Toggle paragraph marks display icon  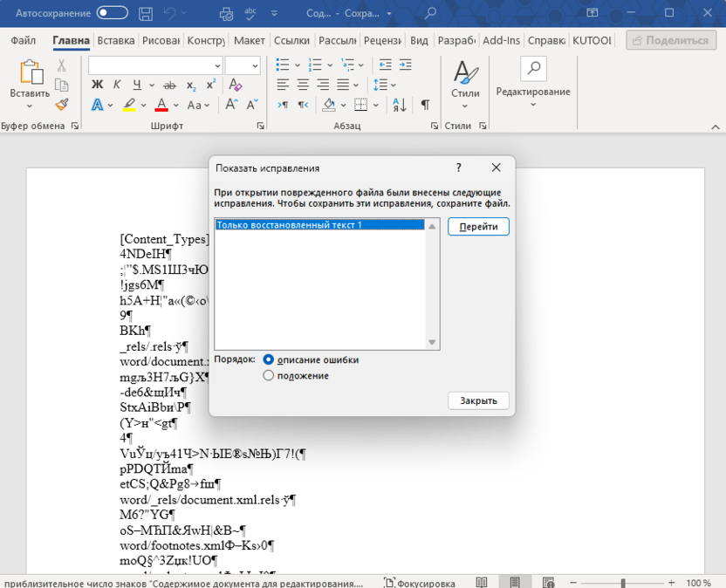pyautogui.click(x=425, y=105)
